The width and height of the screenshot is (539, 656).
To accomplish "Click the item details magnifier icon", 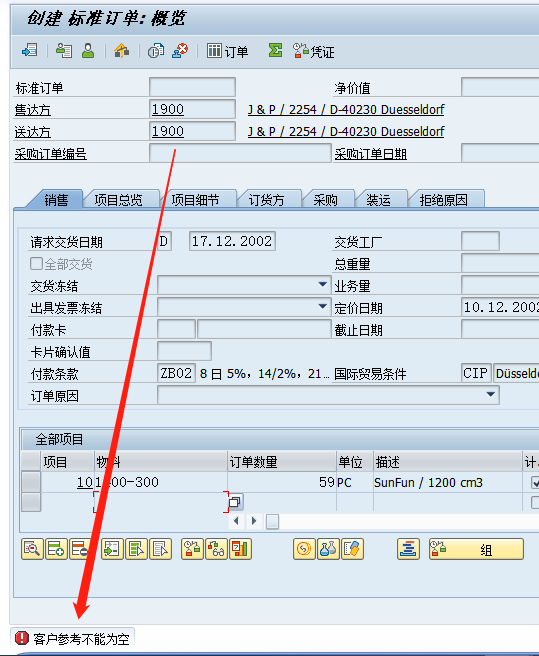I will pos(32,549).
